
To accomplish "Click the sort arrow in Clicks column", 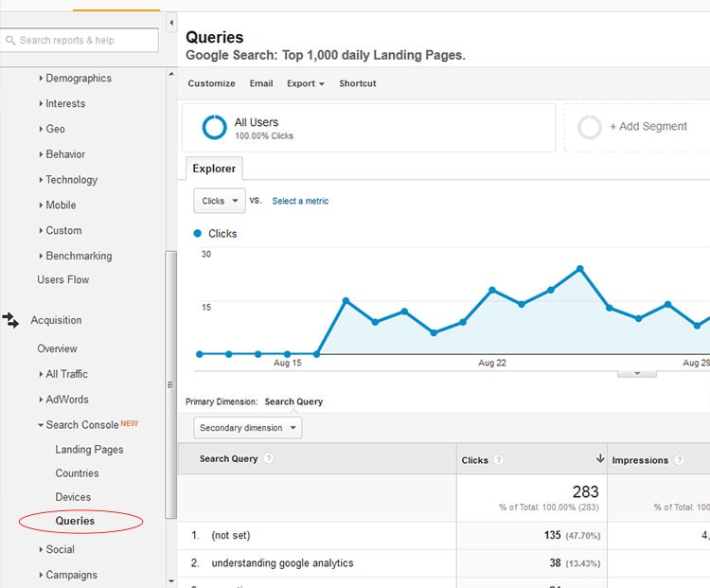I will [600, 458].
